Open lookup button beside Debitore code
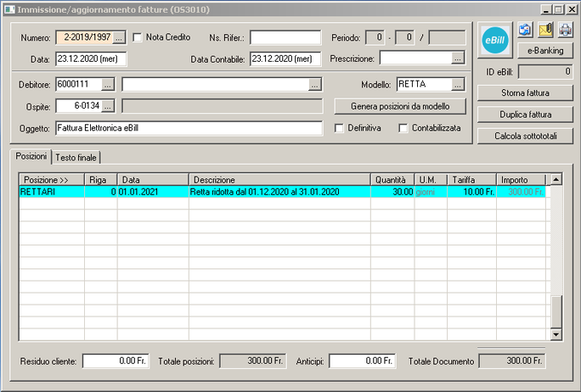581x392 pixels. point(108,85)
